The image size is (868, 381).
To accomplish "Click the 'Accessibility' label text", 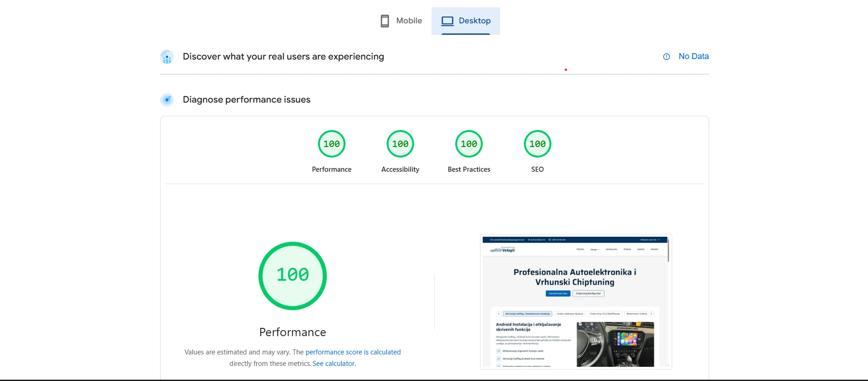I will coord(400,169).
